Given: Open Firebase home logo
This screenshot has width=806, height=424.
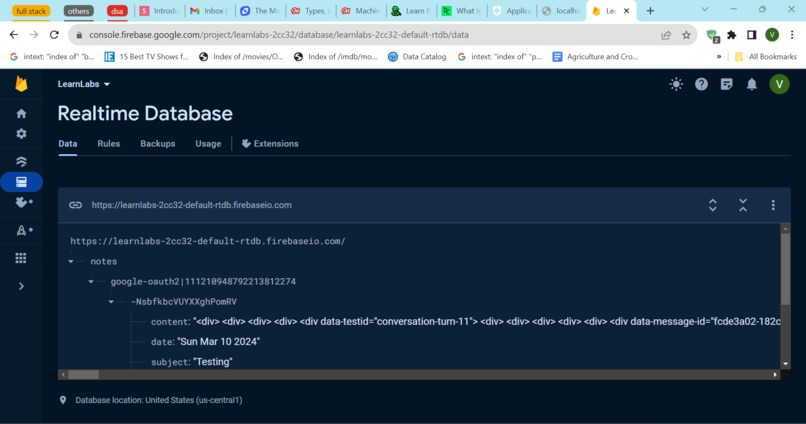Looking at the screenshot, I should coord(21,84).
